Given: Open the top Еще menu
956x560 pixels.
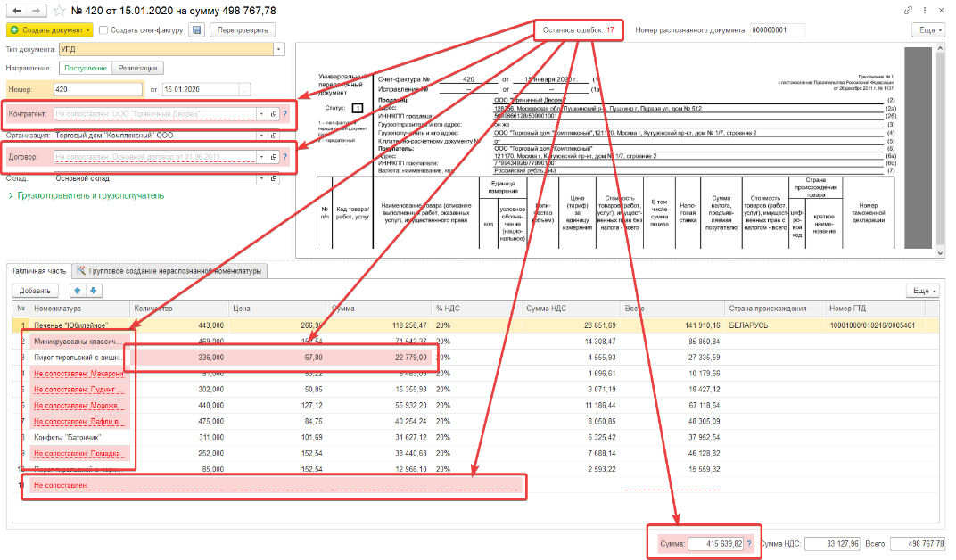Looking at the screenshot, I should tap(928, 29).
